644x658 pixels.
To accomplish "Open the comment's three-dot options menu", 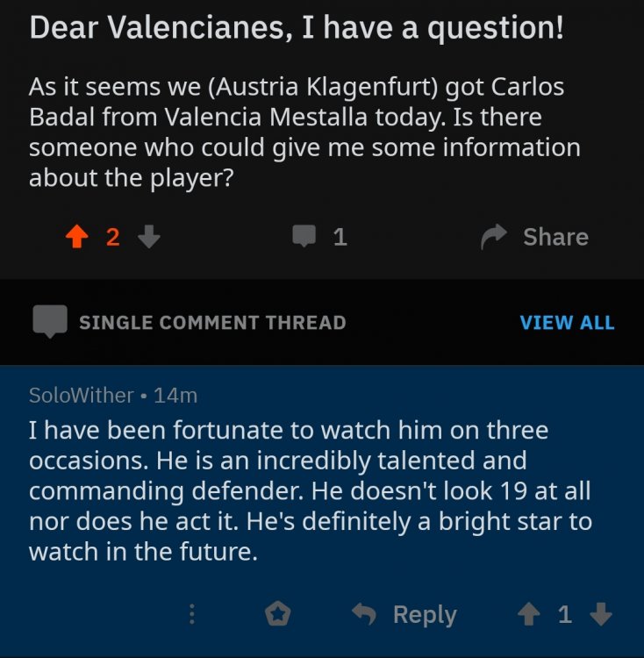I will 192,614.
